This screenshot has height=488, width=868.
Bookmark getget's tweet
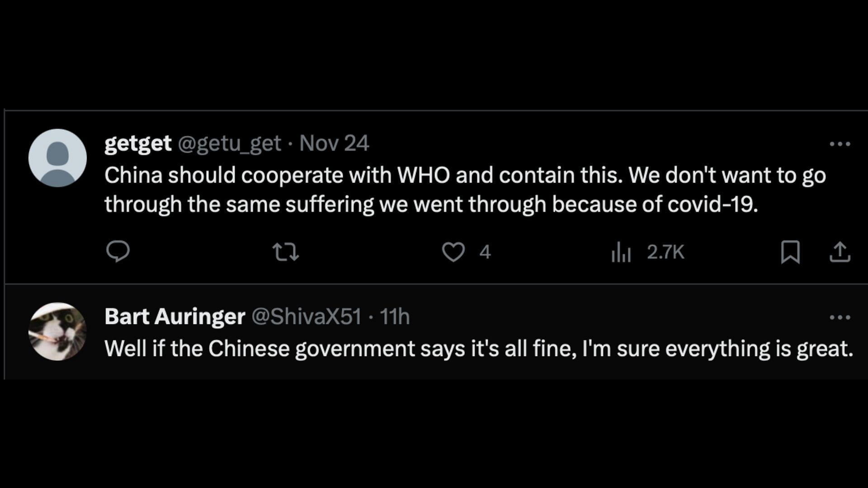pyautogui.click(x=790, y=252)
